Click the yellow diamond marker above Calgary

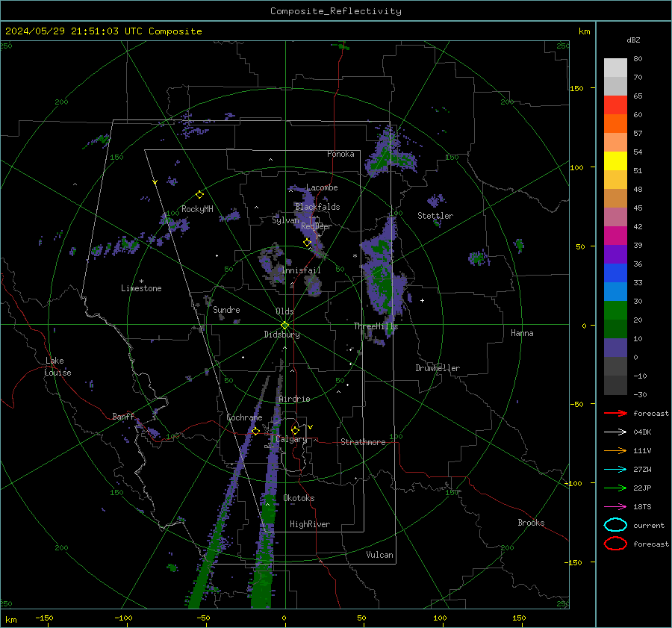pos(295,430)
